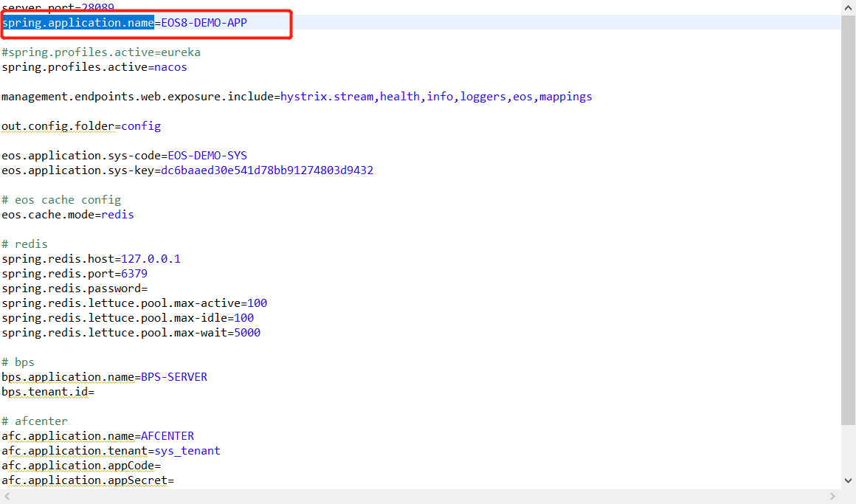Viewport: 856px width, 504px height.
Task: Click the out.config.folder config value
Action: pyautogui.click(x=141, y=126)
